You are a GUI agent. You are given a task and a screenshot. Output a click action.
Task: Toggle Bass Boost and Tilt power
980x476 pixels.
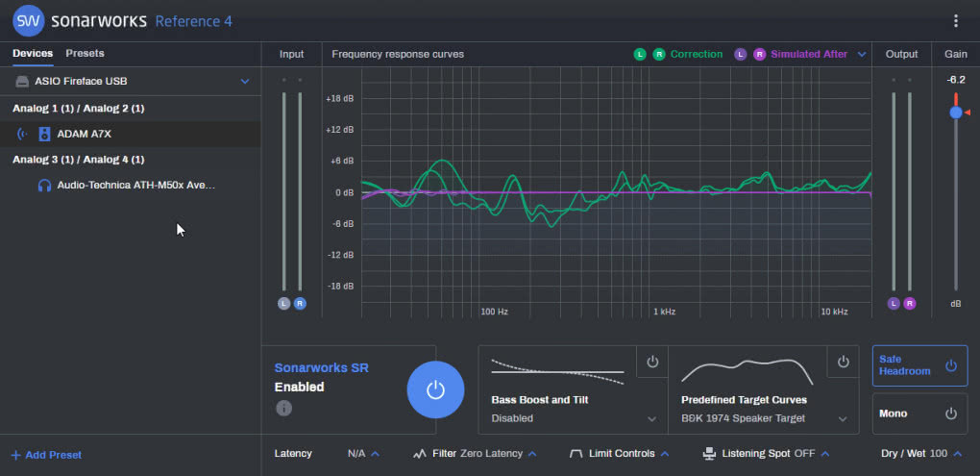(652, 363)
